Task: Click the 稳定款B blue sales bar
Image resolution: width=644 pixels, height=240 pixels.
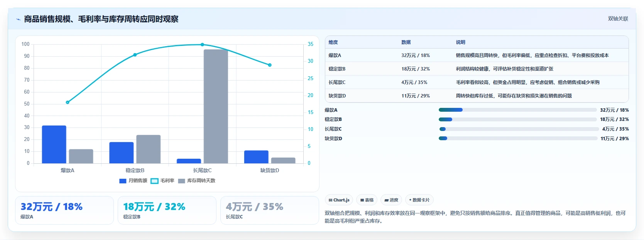Action: [x=122, y=153]
